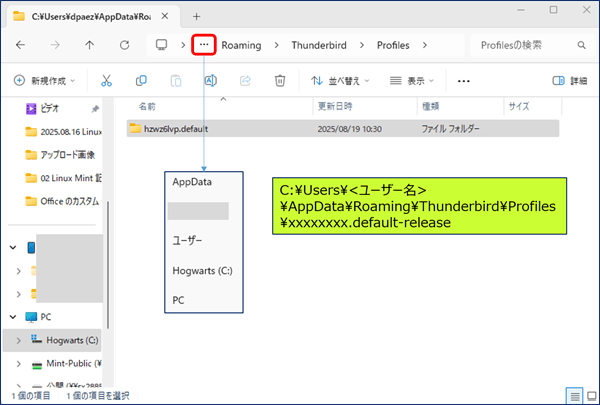This screenshot has width=600, height=405.
Task: Click the PC monitor icon in address bar
Action: click(x=161, y=45)
